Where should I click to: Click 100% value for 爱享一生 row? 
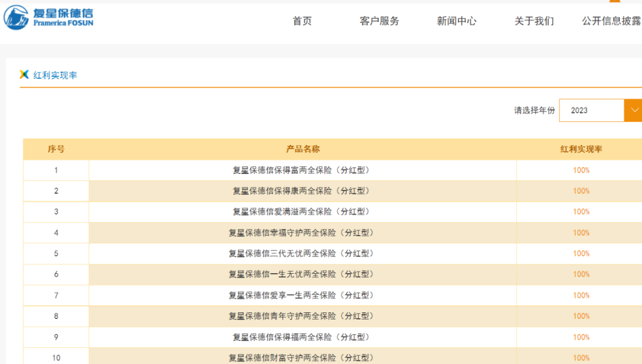point(581,295)
